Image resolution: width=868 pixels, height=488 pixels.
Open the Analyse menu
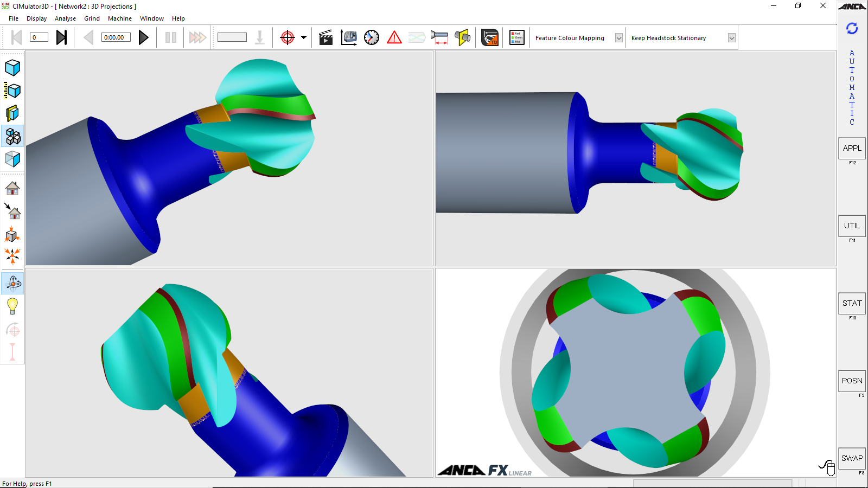coord(65,18)
